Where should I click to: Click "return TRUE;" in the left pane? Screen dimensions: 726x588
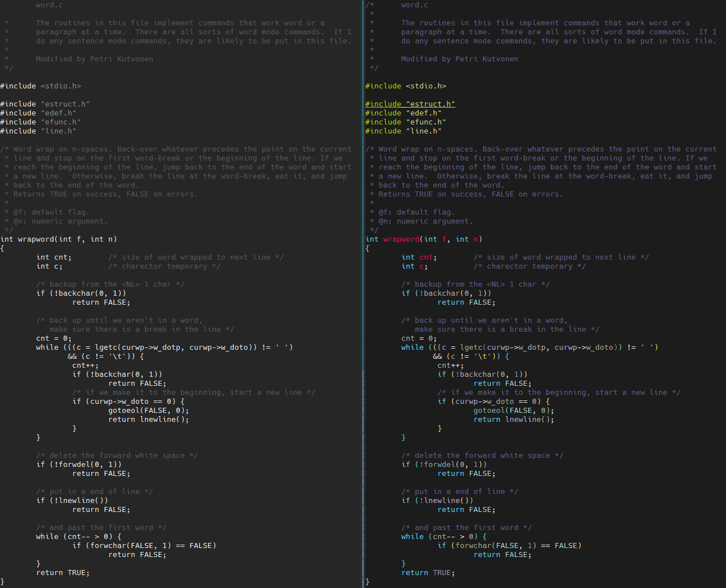[x=63, y=573]
